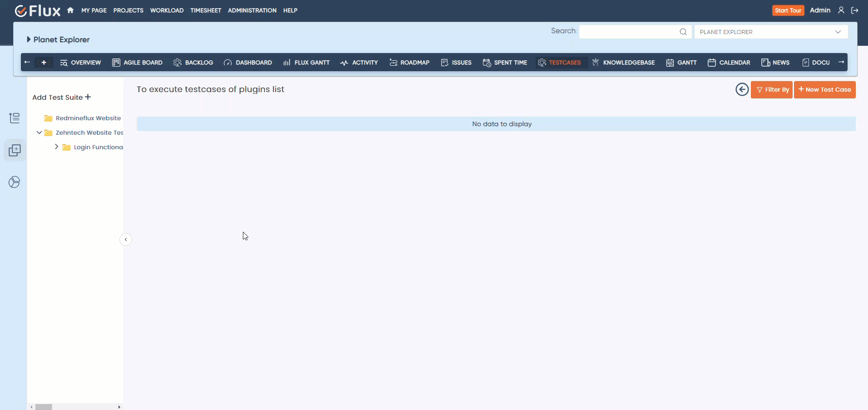The height and width of the screenshot is (410, 868).
Task: Switch to the Knowledgebase tab
Action: [623, 63]
